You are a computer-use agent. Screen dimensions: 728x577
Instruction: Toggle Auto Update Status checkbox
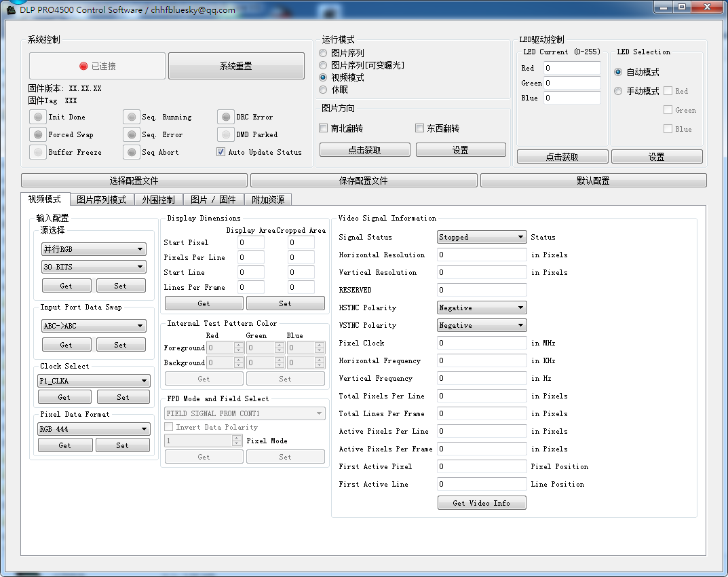[221, 152]
